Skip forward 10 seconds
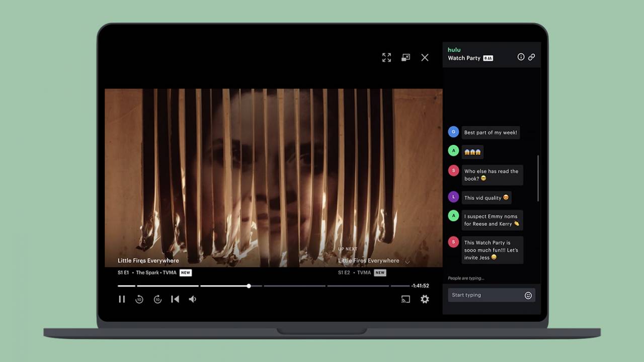The height and width of the screenshot is (362, 644). tap(157, 299)
